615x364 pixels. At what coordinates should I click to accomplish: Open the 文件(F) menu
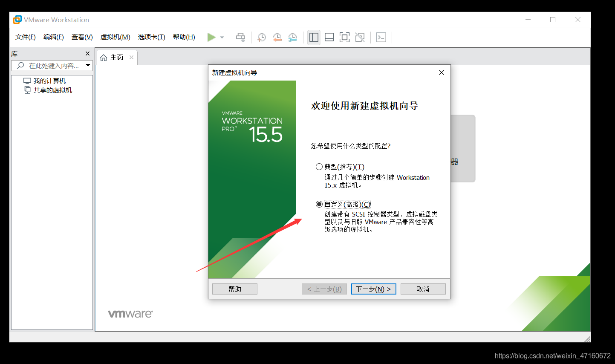26,37
